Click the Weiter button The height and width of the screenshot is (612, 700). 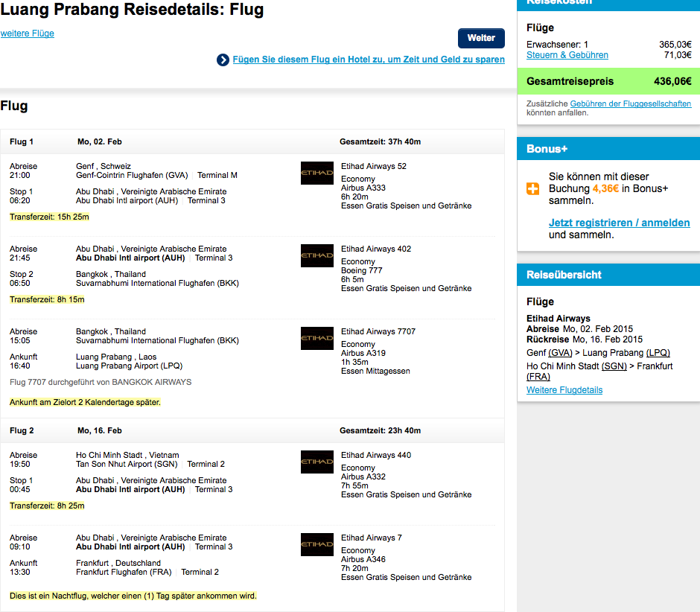click(x=481, y=38)
